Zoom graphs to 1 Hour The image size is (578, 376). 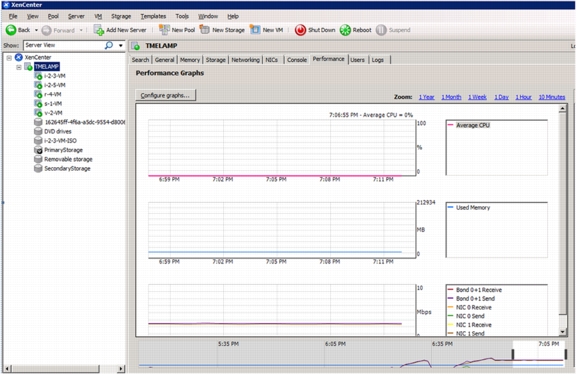tap(523, 97)
